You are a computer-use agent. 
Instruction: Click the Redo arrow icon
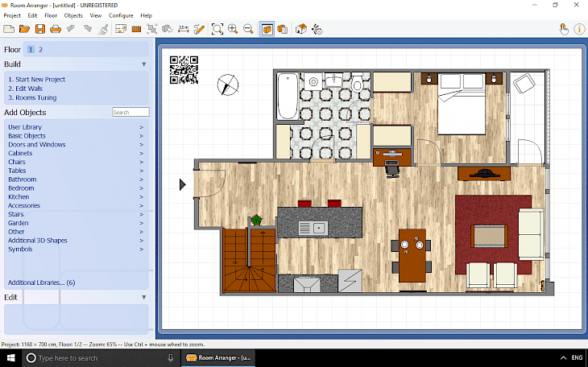(87, 29)
